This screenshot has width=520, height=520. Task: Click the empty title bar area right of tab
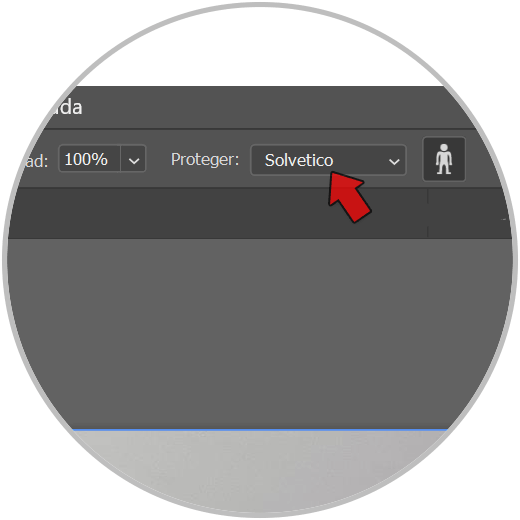267,107
